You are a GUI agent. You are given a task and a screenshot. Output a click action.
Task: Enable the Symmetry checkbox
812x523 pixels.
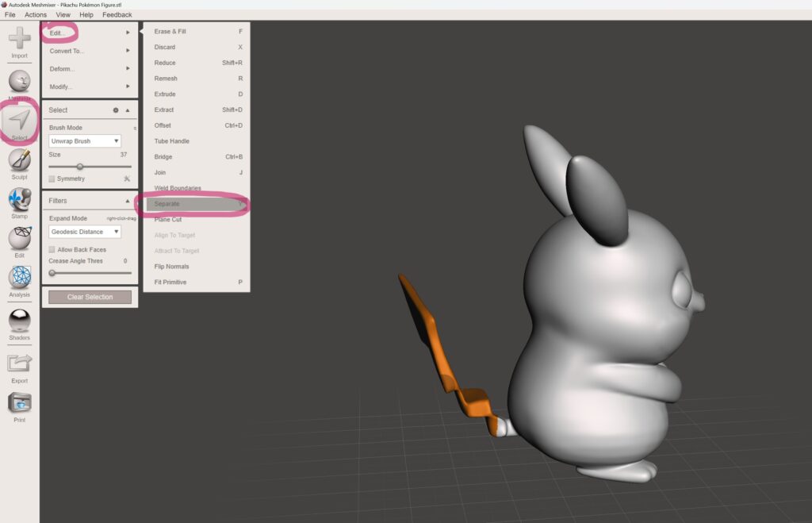[x=52, y=179]
